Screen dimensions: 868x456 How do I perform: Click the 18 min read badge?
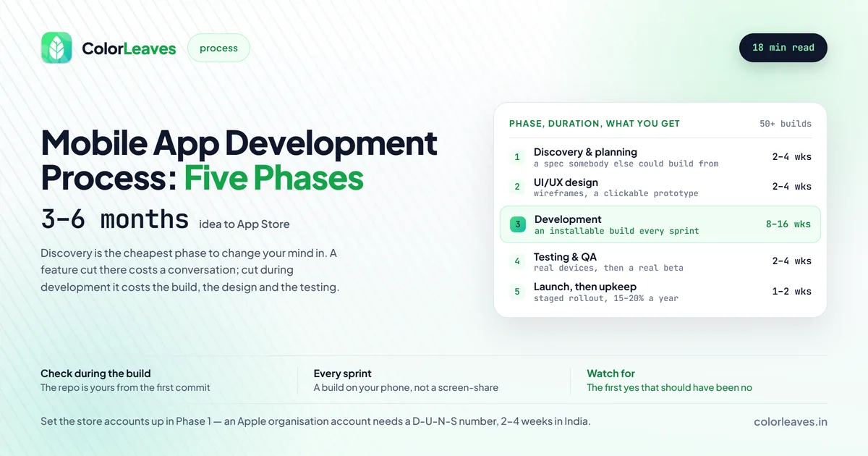tap(783, 48)
